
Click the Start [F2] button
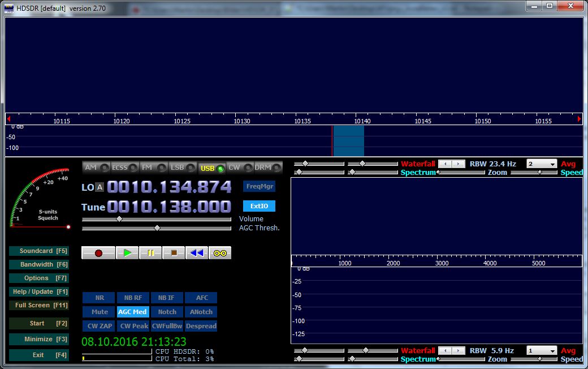pyautogui.click(x=39, y=323)
